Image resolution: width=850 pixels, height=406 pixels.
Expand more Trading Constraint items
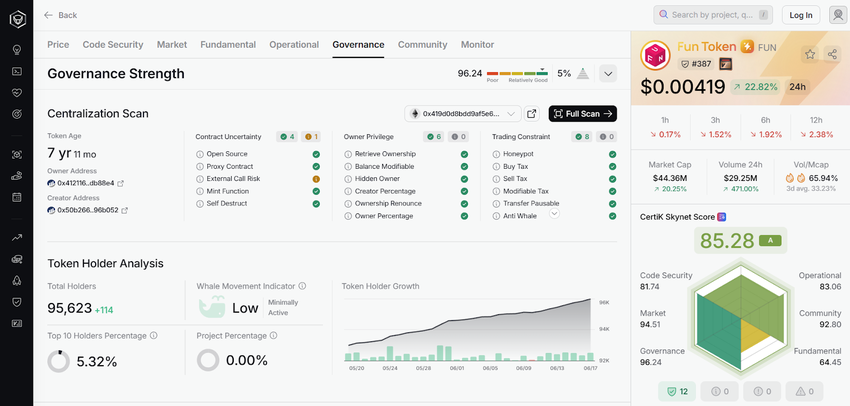pos(554,213)
